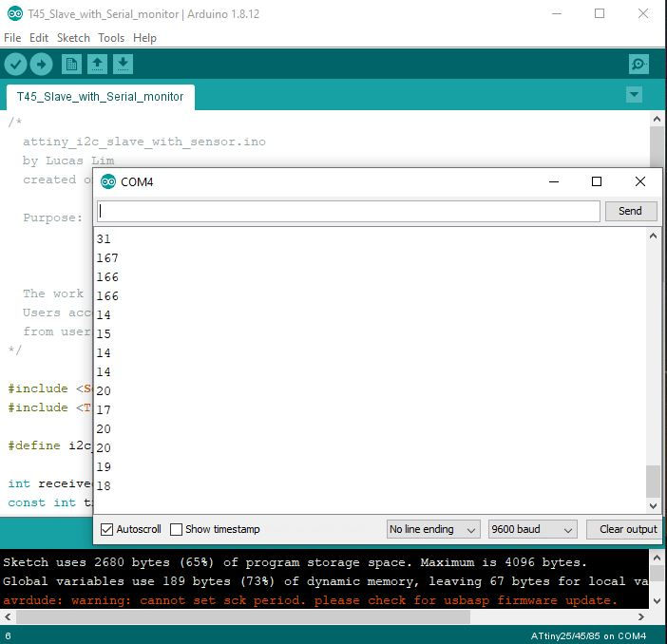Click console vertical scrollbar down arrow

coord(657,601)
